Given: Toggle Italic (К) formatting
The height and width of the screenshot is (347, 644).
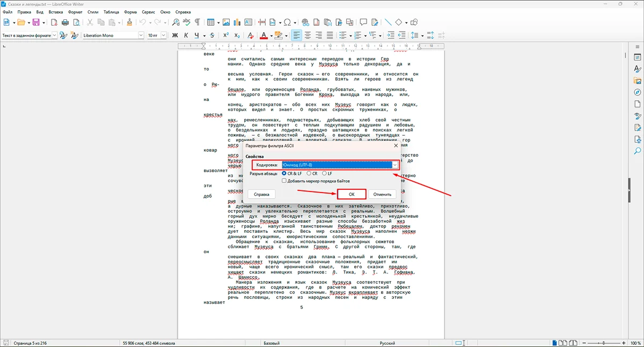Looking at the screenshot, I should (x=186, y=35).
